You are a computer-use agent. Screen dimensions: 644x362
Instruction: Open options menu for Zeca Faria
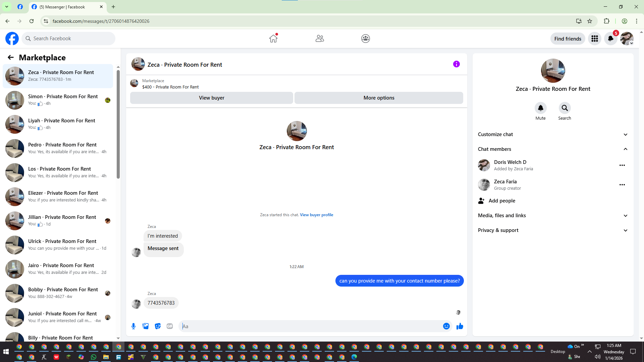pyautogui.click(x=622, y=185)
